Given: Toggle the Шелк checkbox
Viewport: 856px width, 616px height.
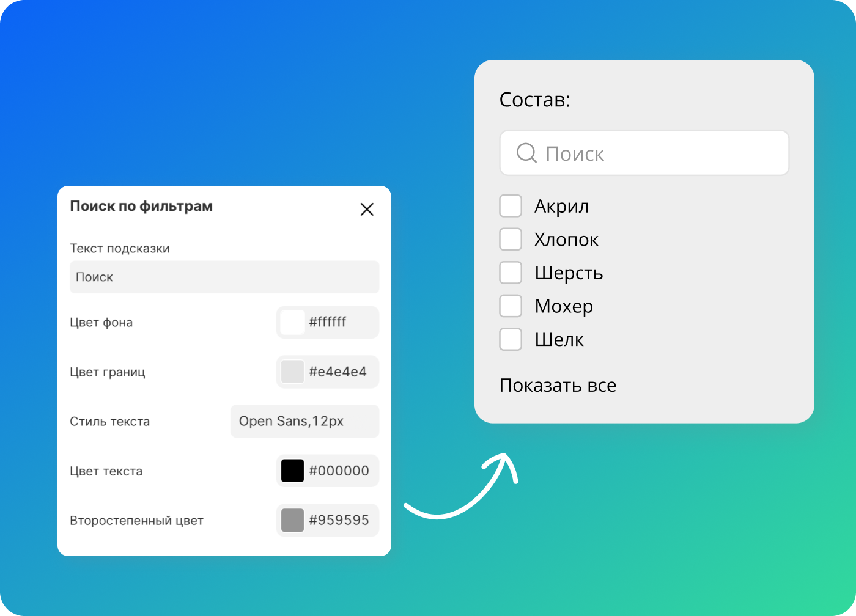Looking at the screenshot, I should click(x=511, y=339).
